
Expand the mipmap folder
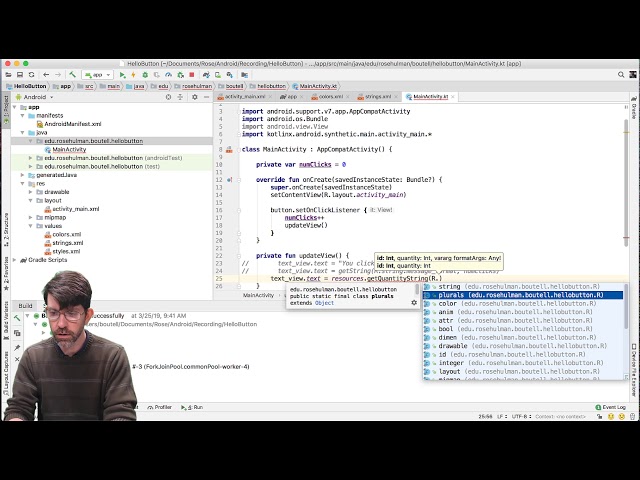[x=31, y=218]
